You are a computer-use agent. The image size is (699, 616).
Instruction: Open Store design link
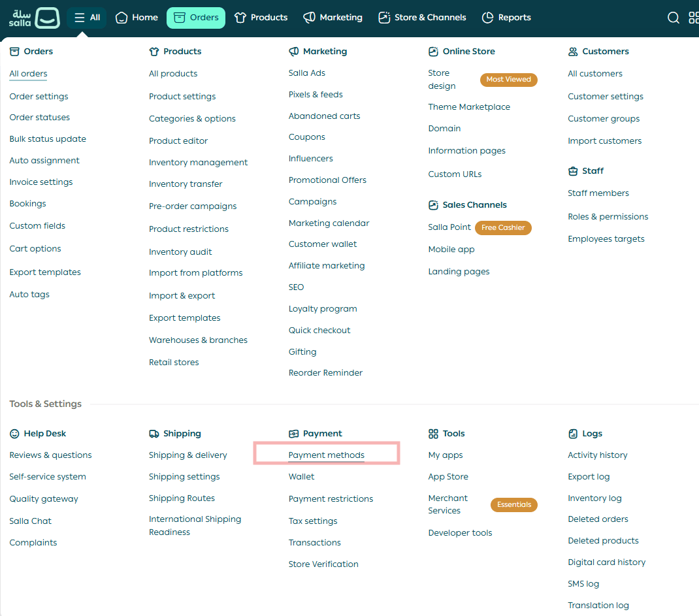(x=442, y=79)
